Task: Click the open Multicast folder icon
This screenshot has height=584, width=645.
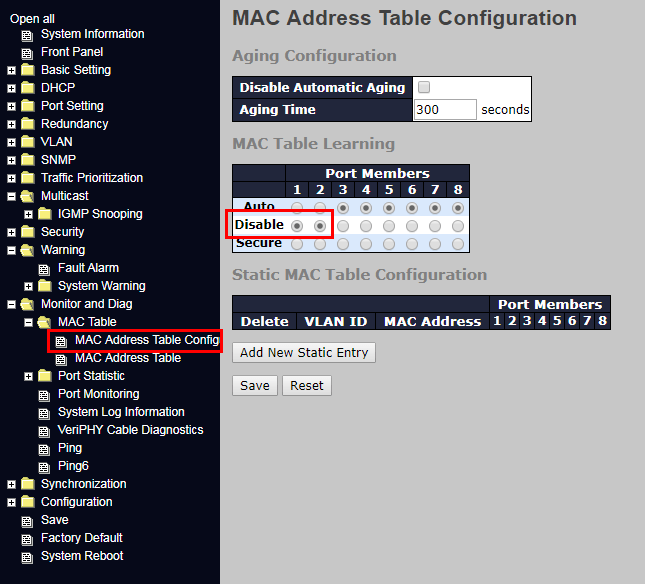Action: pyautogui.click(x=28, y=196)
